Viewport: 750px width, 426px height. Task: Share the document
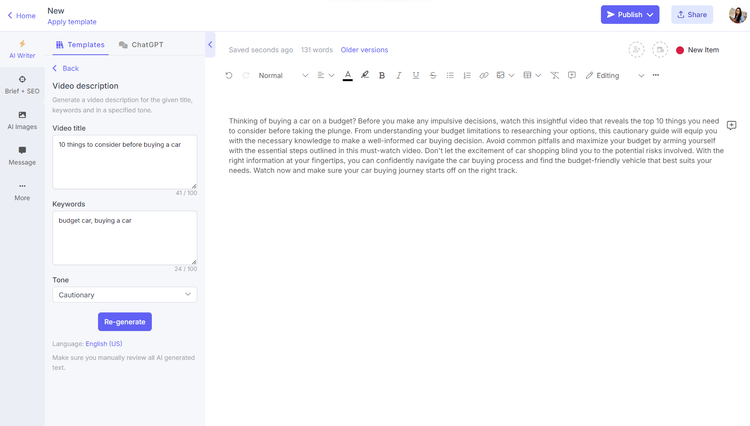tap(692, 14)
